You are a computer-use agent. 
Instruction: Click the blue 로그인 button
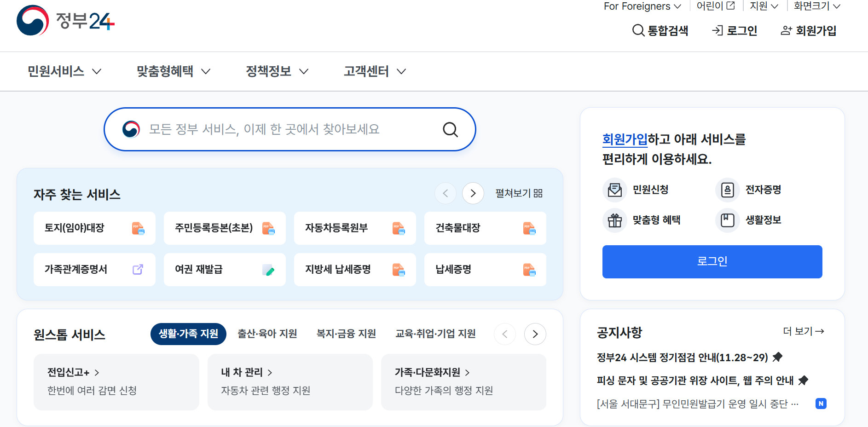point(712,262)
